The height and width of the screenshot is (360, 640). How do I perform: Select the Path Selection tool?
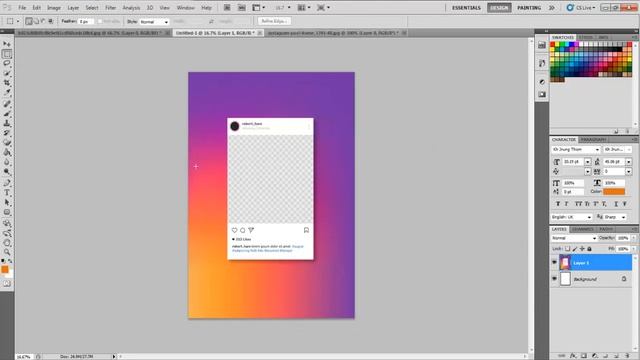coord(7,202)
